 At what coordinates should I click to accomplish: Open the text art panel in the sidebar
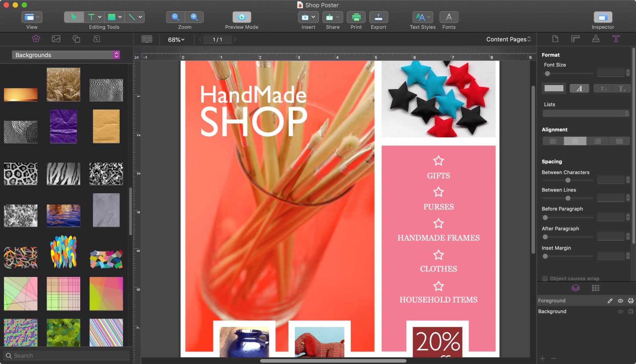96,39
